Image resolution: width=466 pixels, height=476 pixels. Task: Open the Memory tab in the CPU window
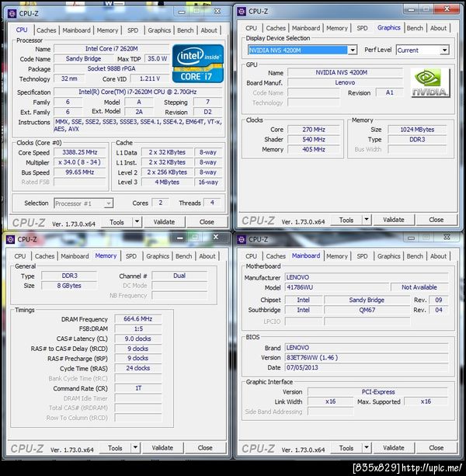tap(107, 30)
